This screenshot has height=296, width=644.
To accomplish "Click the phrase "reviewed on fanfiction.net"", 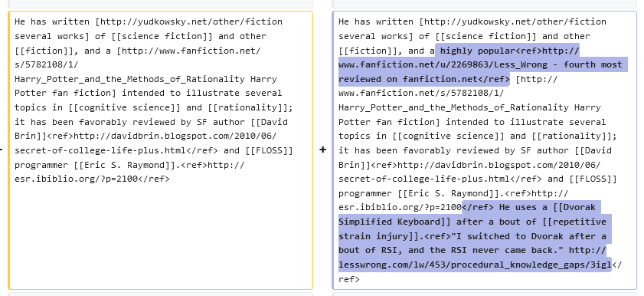I will 408,79.
